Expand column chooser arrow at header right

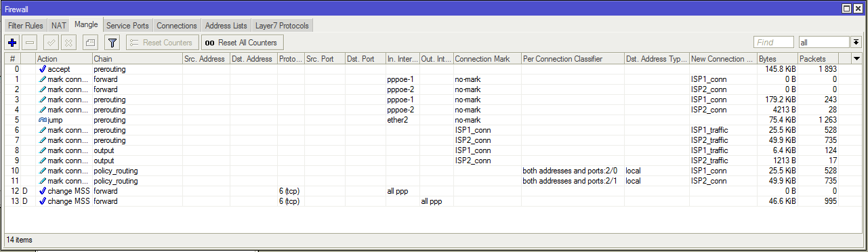(856, 59)
